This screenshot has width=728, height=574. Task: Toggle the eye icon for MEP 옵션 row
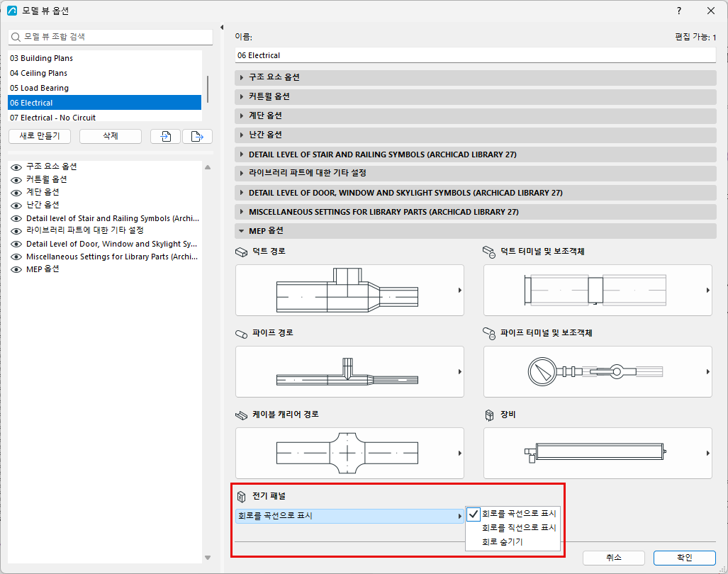[x=16, y=269]
